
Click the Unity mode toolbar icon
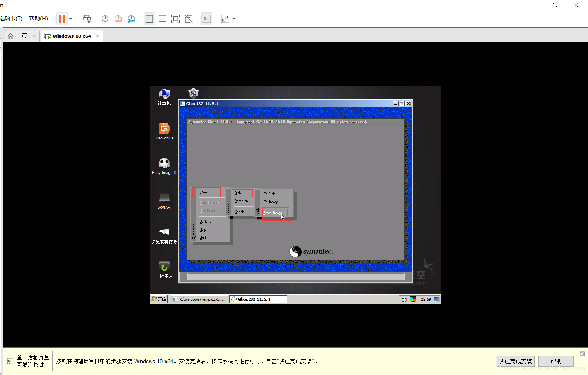click(188, 19)
